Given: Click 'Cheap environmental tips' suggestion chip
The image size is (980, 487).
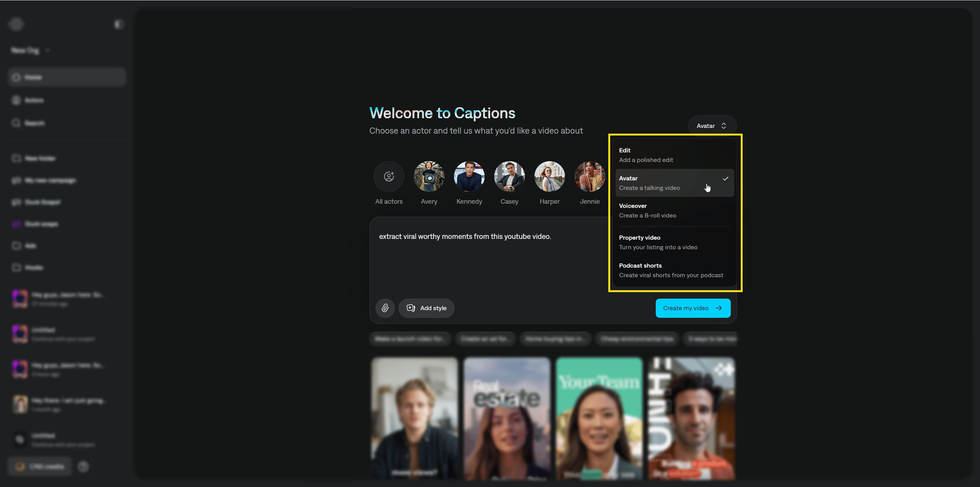Looking at the screenshot, I should tap(637, 339).
